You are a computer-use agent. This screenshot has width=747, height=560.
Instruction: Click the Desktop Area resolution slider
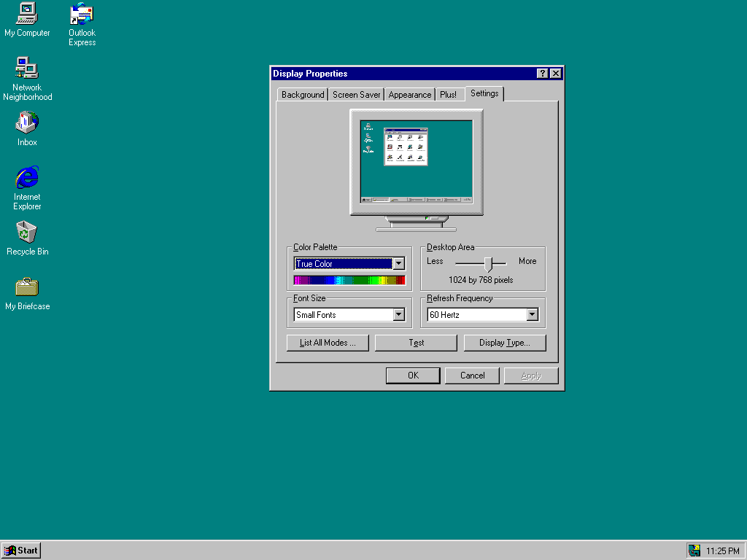click(x=489, y=263)
